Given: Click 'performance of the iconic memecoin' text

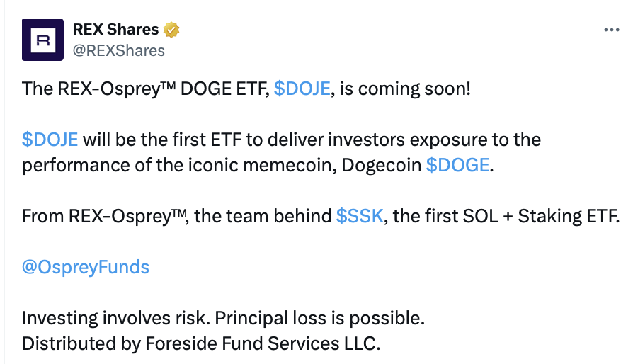Looking at the screenshot, I should tap(178, 164).
